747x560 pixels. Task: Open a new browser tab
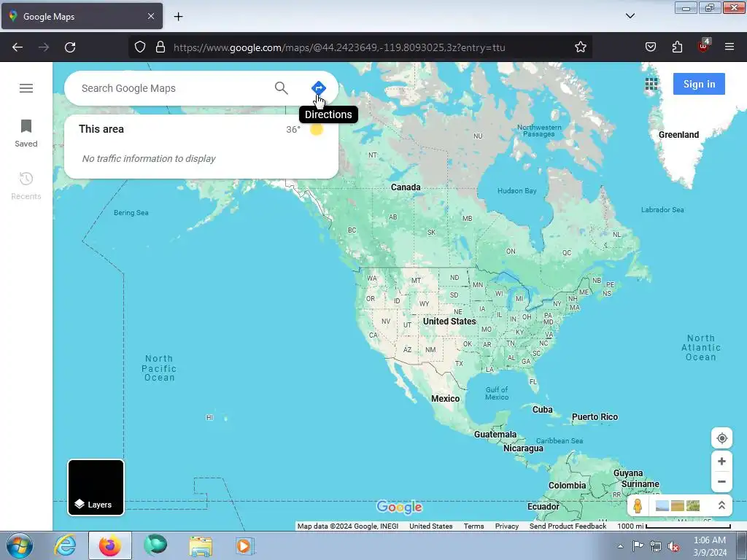point(178,17)
